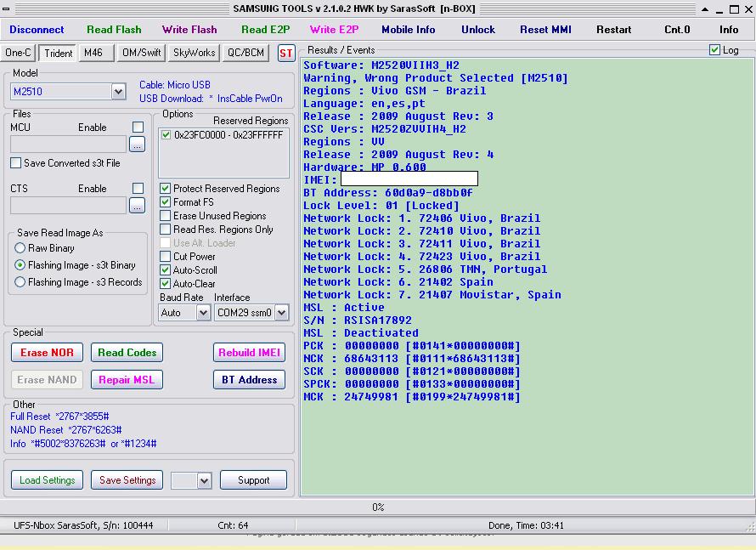The image size is (756, 550).
Task: Select Flashing Image - s3 Records option
Action: click(x=20, y=281)
